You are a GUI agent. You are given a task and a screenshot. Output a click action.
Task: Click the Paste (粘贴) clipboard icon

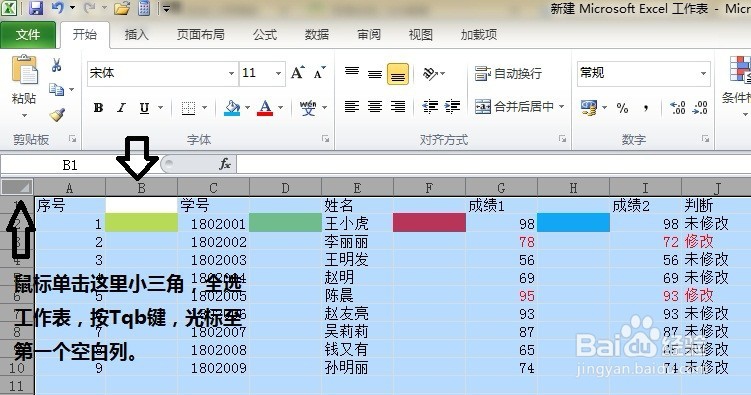(x=24, y=70)
